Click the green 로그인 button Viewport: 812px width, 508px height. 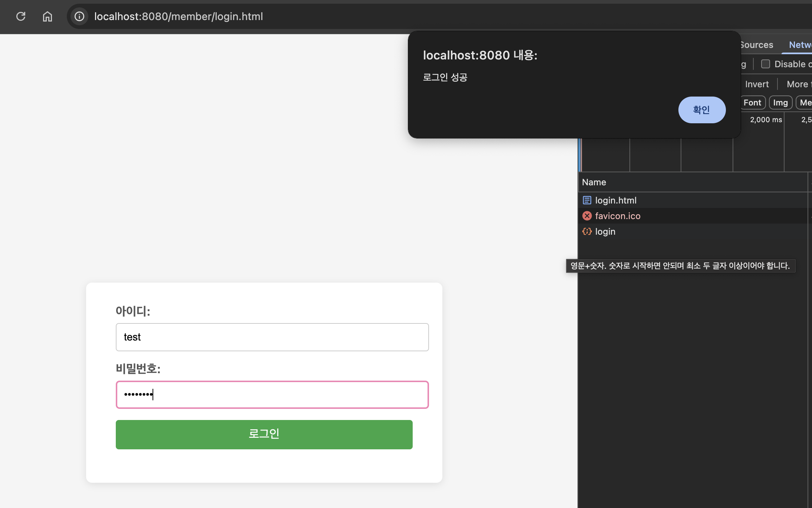click(x=264, y=434)
